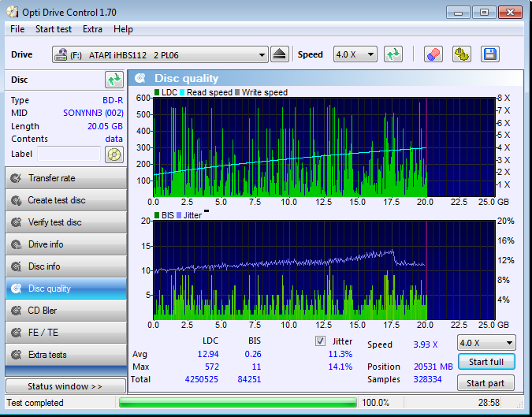The width and height of the screenshot is (532, 417).
Task: Click the Position value 20531 MB
Action: pos(433,367)
